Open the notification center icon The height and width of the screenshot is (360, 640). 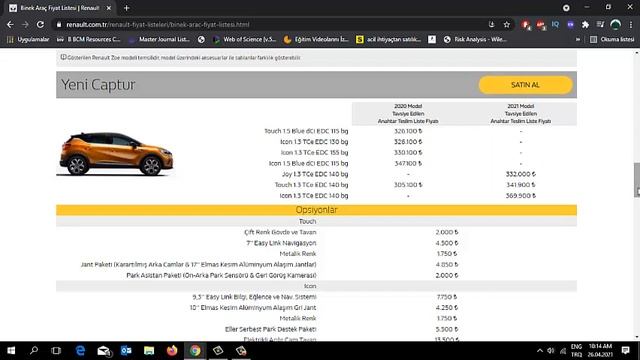coord(625,351)
